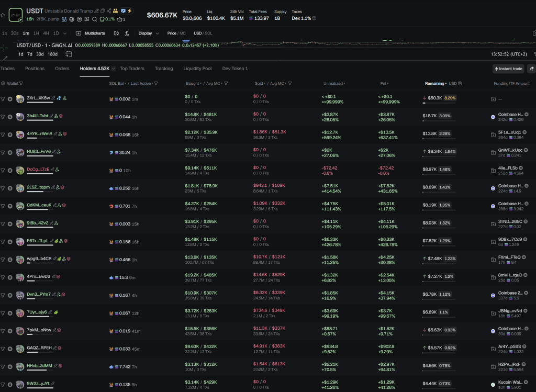Click the share icon beside the token name

pos(109,11)
